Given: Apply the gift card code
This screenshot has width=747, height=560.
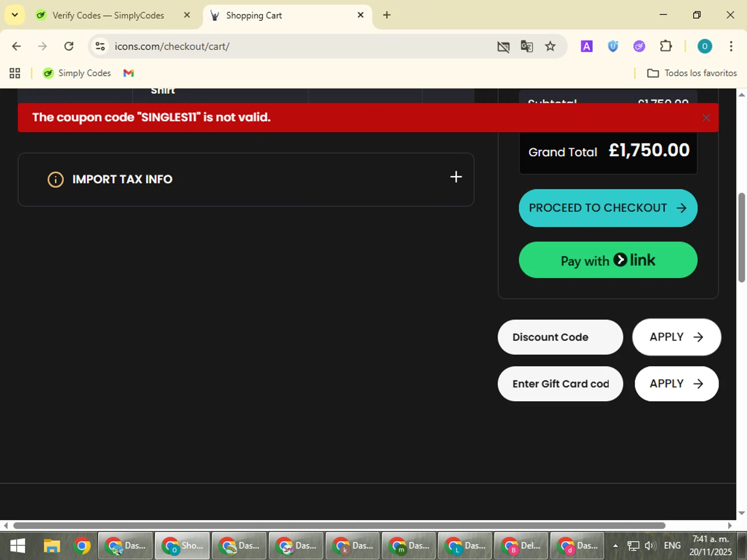Looking at the screenshot, I should pyautogui.click(x=676, y=384).
